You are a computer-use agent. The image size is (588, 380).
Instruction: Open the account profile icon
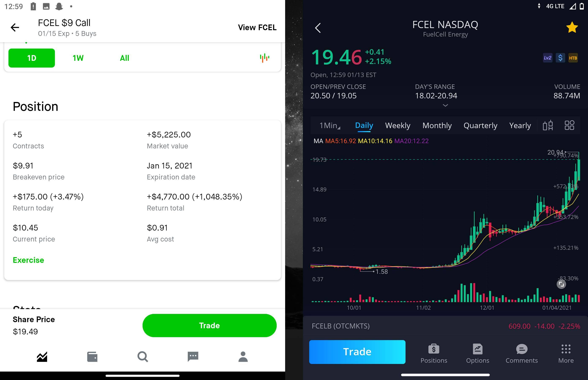click(x=243, y=357)
